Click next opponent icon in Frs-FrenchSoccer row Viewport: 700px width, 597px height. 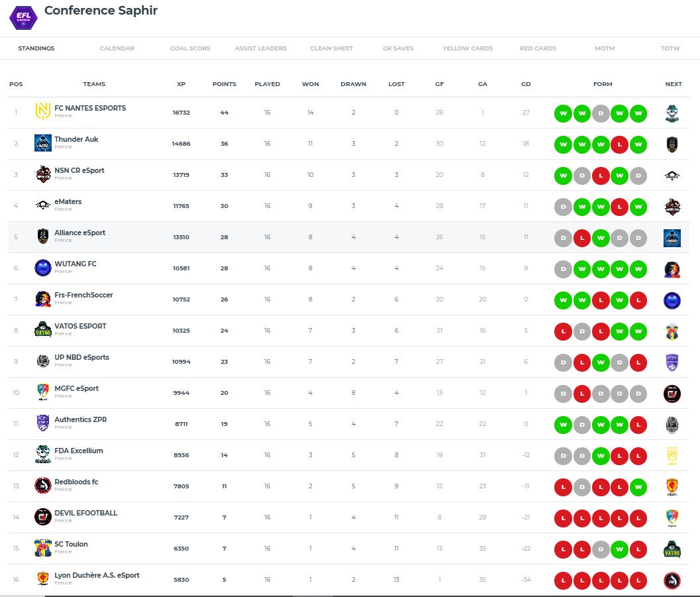click(x=672, y=301)
